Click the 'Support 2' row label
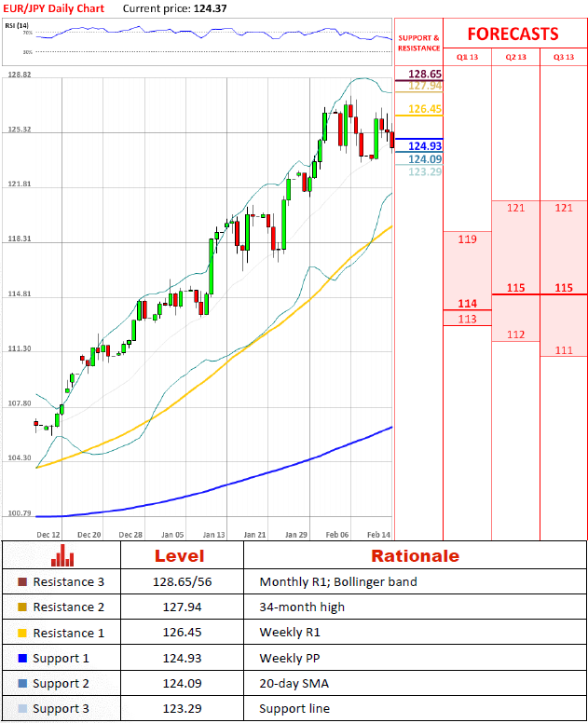Image resolution: width=588 pixels, height=723 pixels. coord(61,684)
